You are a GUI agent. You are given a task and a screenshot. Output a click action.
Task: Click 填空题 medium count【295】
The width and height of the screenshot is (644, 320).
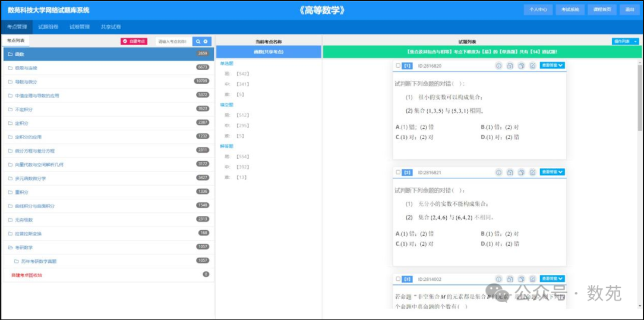(x=243, y=126)
